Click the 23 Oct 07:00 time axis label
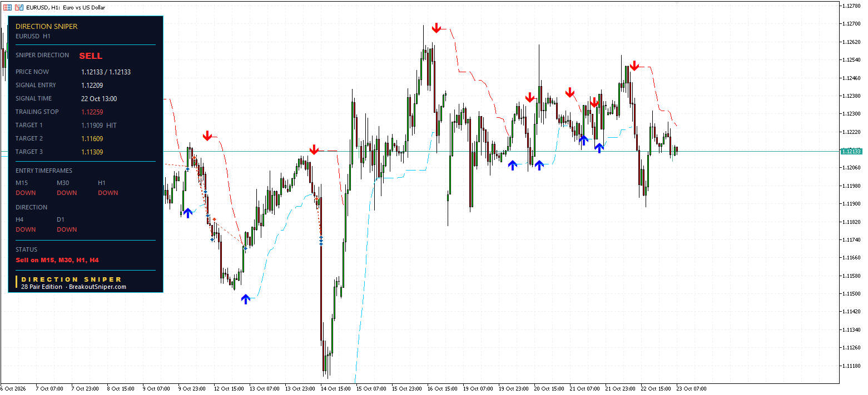The width and height of the screenshot is (868, 395). tap(692, 389)
